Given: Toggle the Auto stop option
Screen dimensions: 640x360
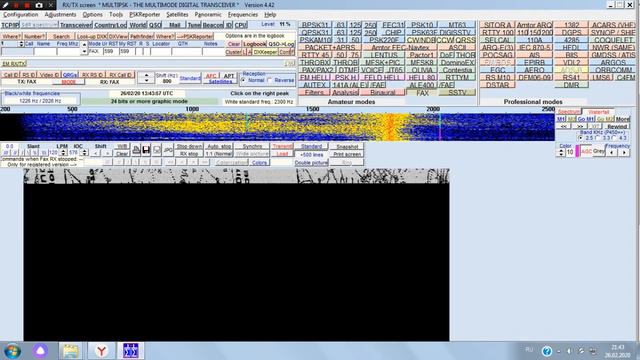Looking at the screenshot, I should pyautogui.click(x=219, y=146).
